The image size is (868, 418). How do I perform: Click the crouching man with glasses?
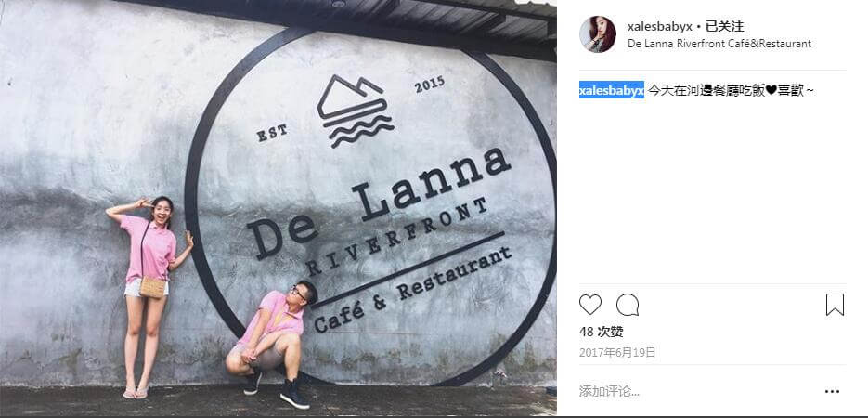[x=272, y=345]
